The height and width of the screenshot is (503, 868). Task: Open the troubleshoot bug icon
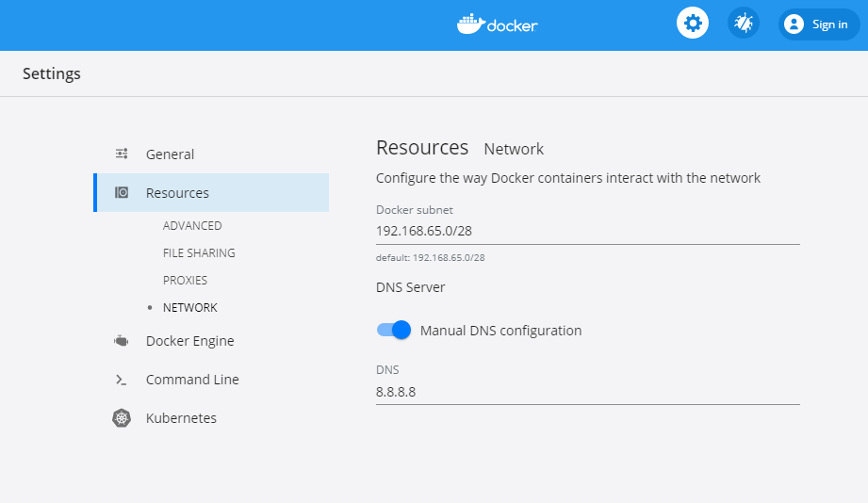pos(743,24)
